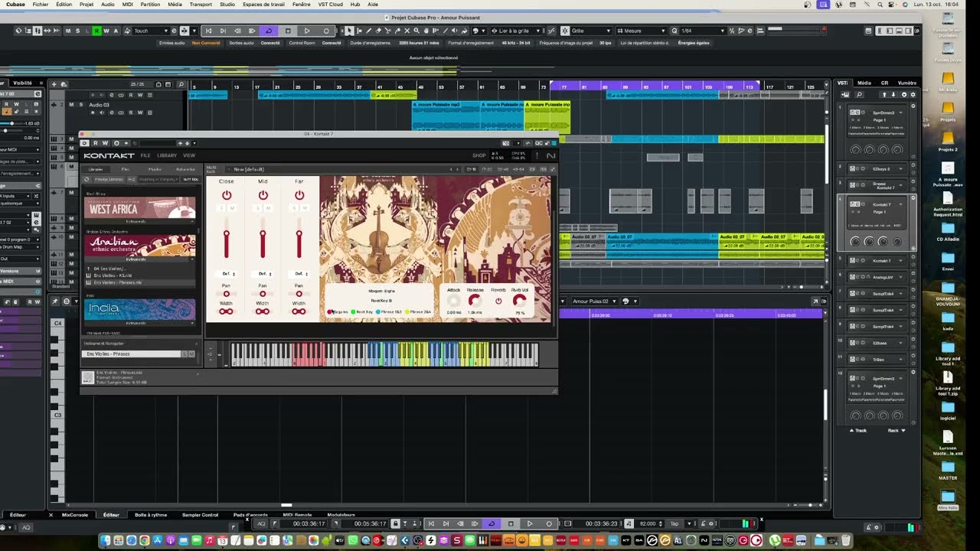Open the Sampler Control lower tab
Screen dimensions: 980x551
(x=200, y=515)
